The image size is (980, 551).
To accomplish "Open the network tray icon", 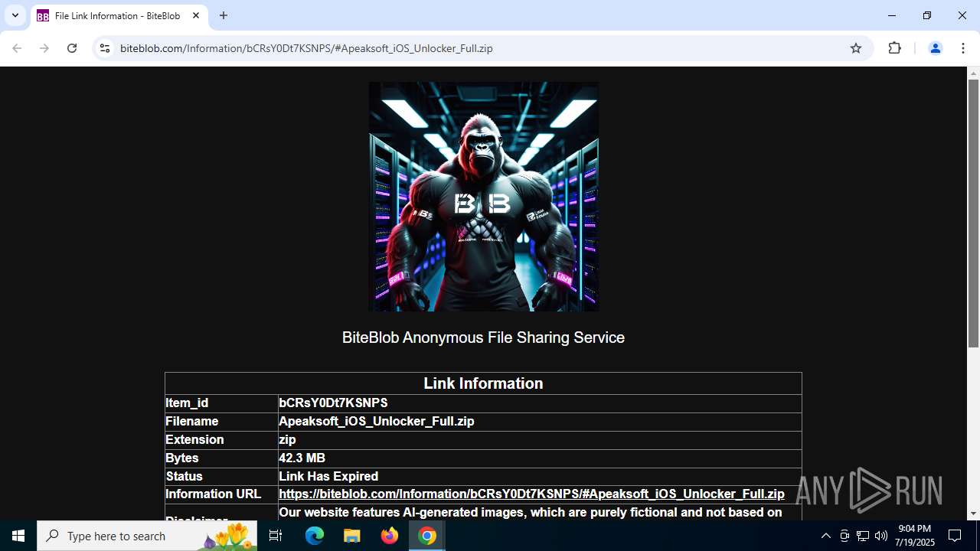I will tap(863, 536).
